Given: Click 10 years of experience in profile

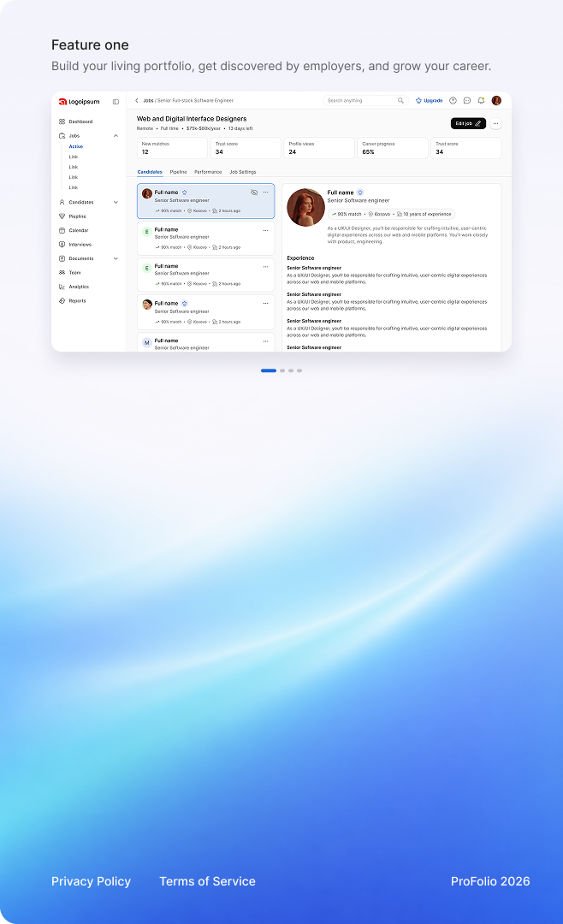Looking at the screenshot, I should pos(424,215).
